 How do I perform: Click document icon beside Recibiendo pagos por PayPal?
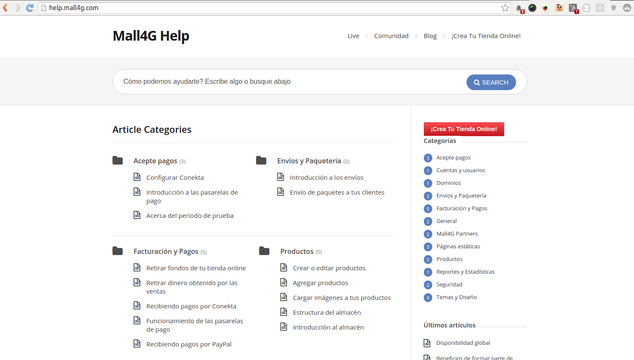[x=137, y=344]
